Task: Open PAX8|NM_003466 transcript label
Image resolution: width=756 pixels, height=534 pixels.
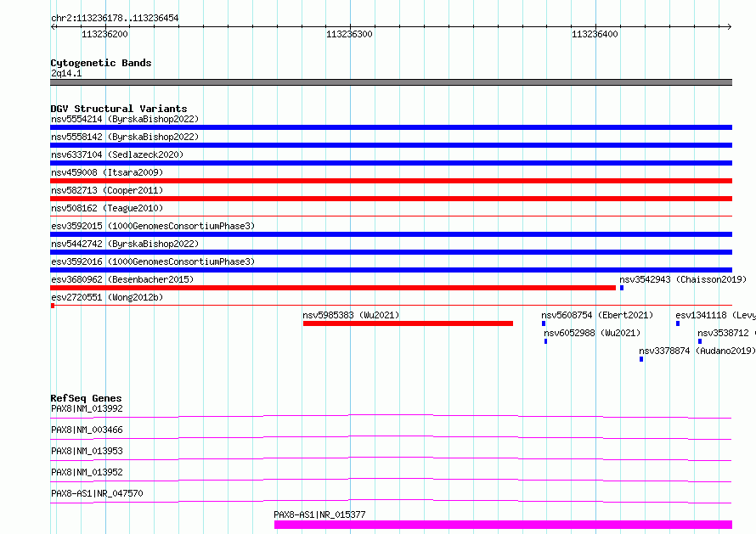Action: (x=87, y=430)
